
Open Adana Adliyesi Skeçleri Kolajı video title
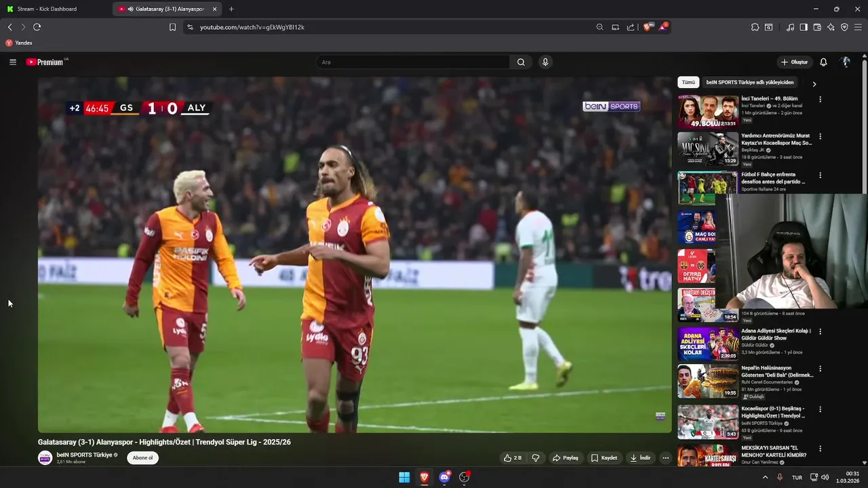776,334
